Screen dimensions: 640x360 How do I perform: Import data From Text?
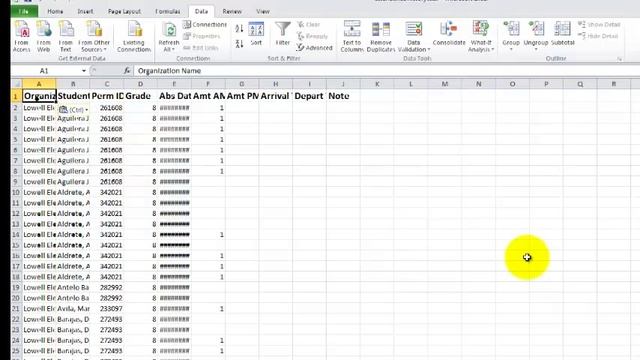(65, 37)
